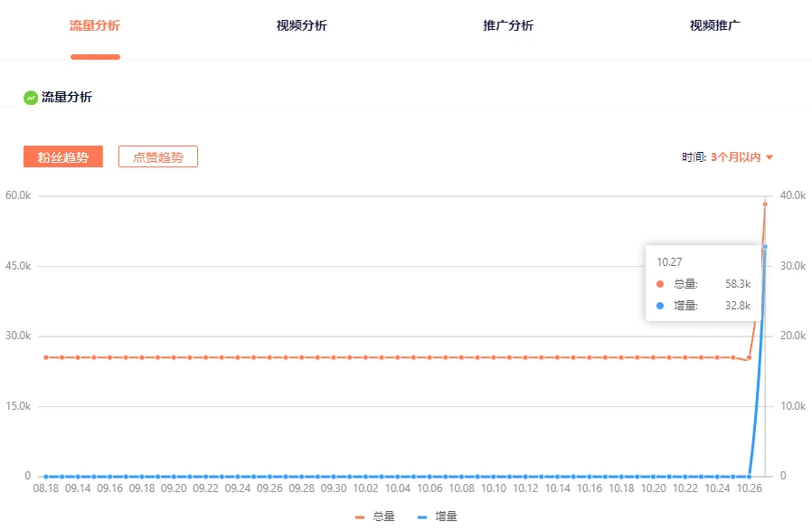This screenshot has height=531, width=812.
Task: Select the 流量分析 tab
Action: point(95,25)
